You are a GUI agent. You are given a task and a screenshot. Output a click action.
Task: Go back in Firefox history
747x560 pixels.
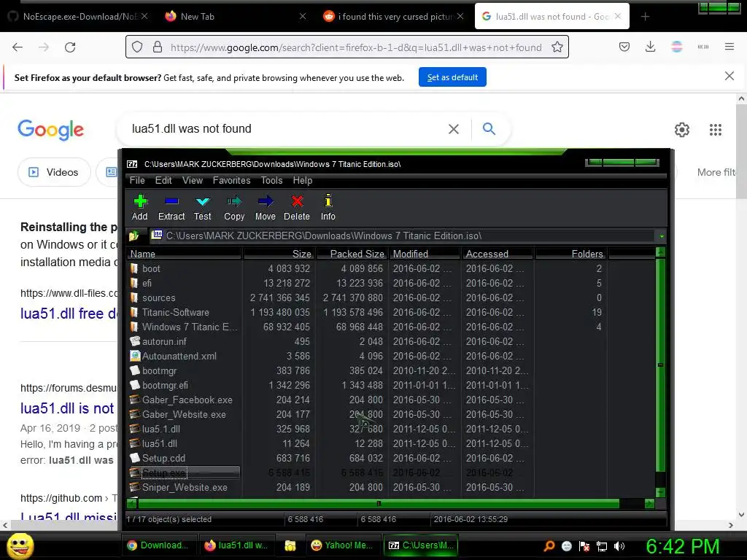(18, 47)
